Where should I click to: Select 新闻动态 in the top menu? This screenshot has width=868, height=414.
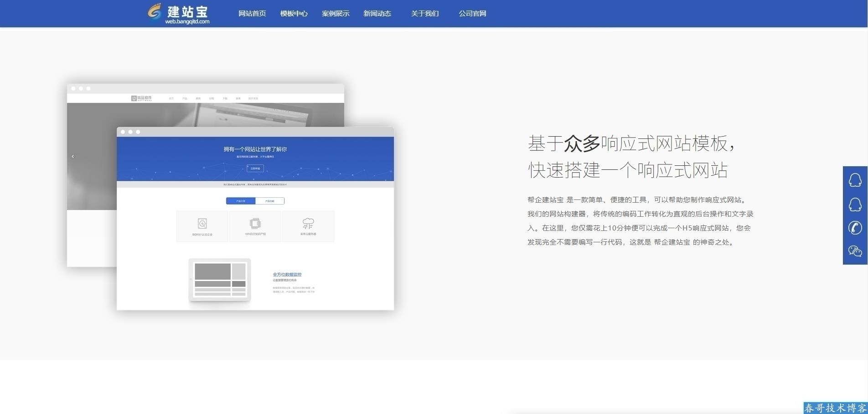point(377,14)
